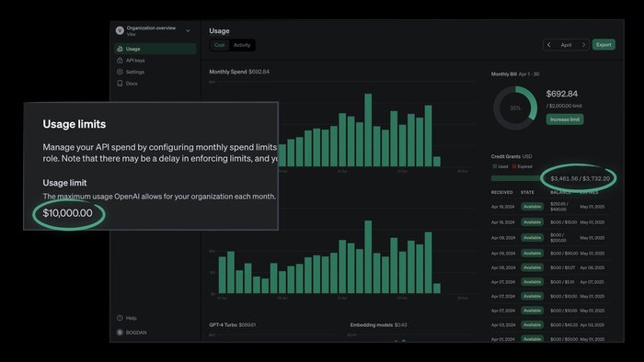Open the Docs book icon
This screenshot has height=362, width=644.
click(x=120, y=84)
